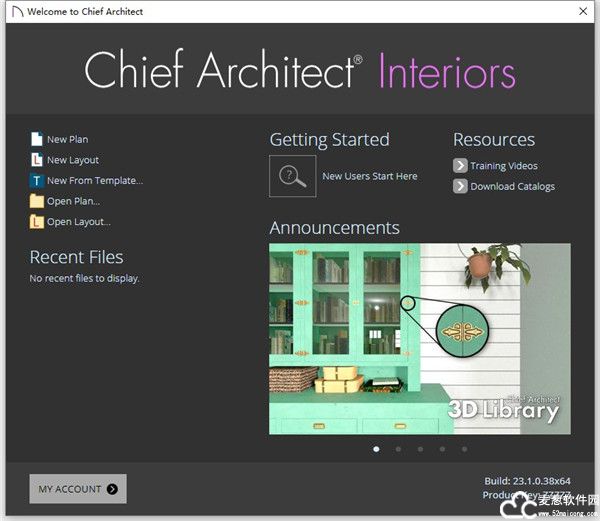This screenshot has width=600, height=521.
Task: Click the New From Template icon
Action: 37,181
